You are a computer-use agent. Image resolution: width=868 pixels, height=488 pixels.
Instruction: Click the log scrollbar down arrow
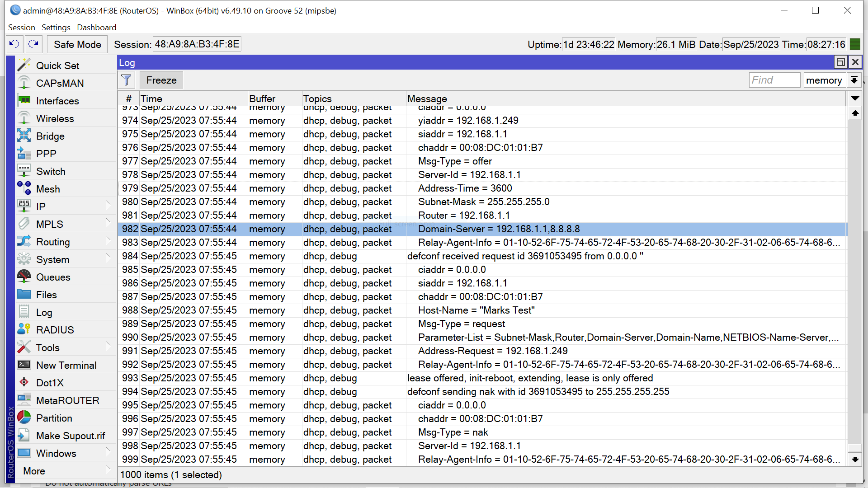[x=855, y=460]
